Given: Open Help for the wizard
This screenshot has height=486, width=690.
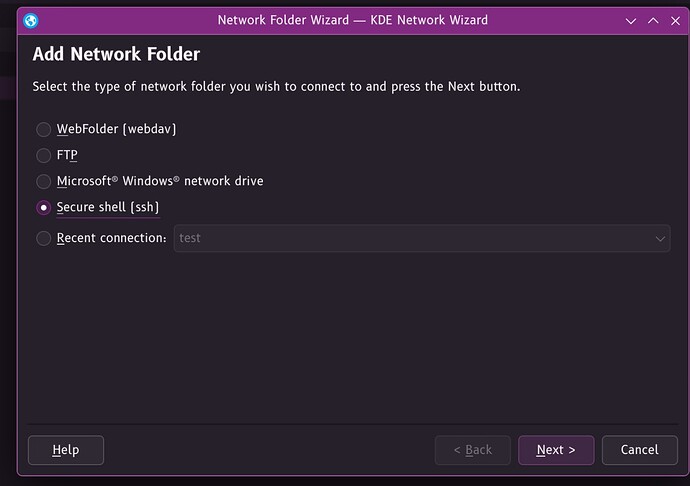Looking at the screenshot, I should (66, 450).
